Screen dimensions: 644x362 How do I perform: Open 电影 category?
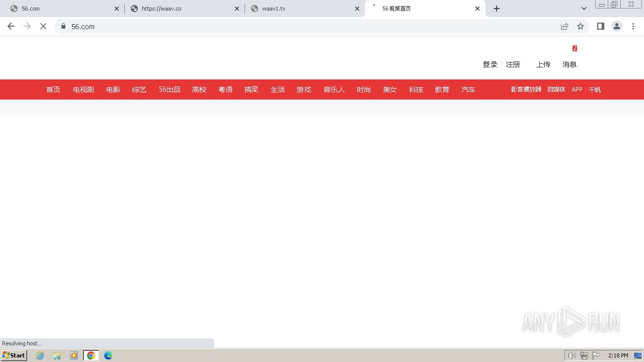pyautogui.click(x=113, y=89)
